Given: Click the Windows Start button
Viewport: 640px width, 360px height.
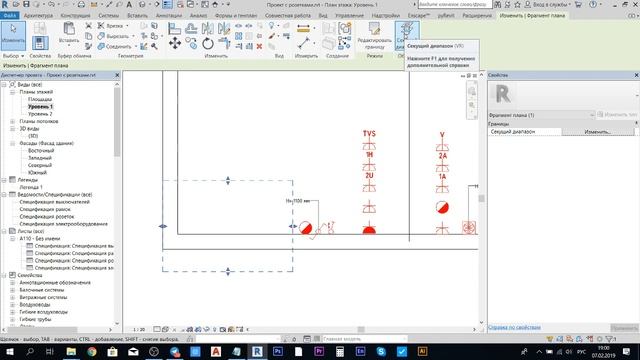Looking at the screenshot, I should [x=9, y=351].
